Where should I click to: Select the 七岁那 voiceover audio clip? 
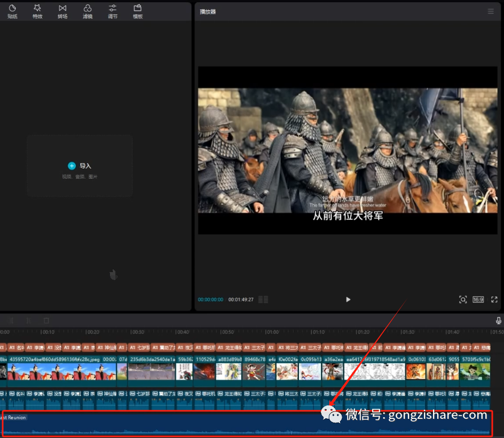[x=139, y=400]
